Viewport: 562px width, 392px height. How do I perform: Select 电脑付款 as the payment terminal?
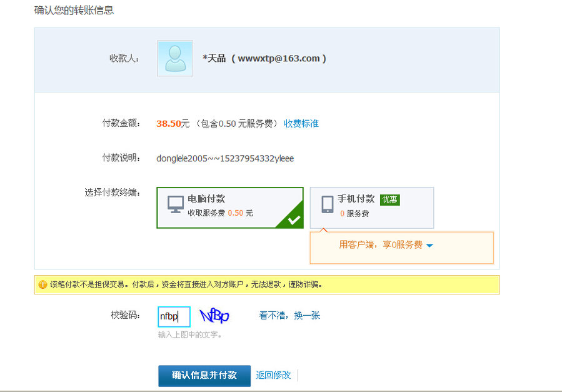pyautogui.click(x=229, y=206)
